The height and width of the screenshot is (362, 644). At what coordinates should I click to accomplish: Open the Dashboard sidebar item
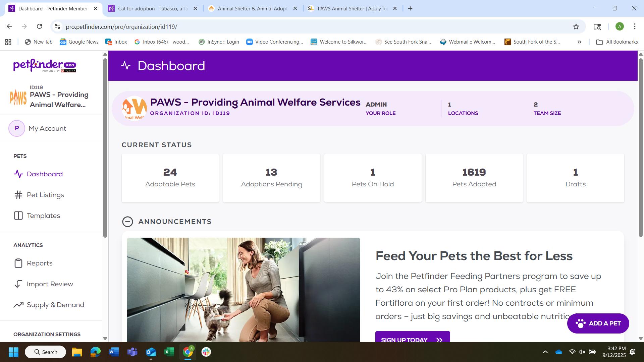pyautogui.click(x=38, y=174)
